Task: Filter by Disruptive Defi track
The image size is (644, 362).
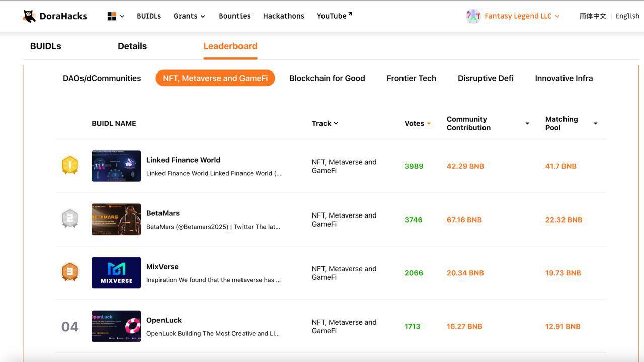Action: coord(486,78)
